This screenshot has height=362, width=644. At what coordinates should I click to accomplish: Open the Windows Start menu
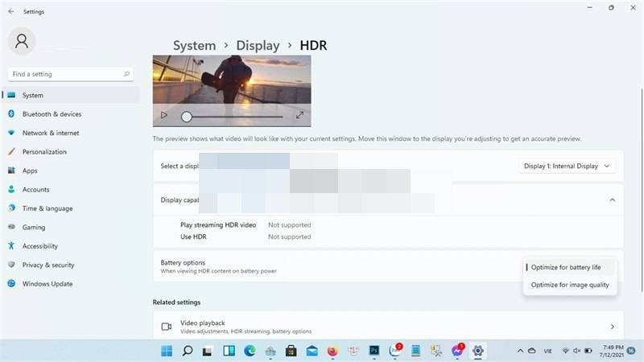tap(167, 351)
